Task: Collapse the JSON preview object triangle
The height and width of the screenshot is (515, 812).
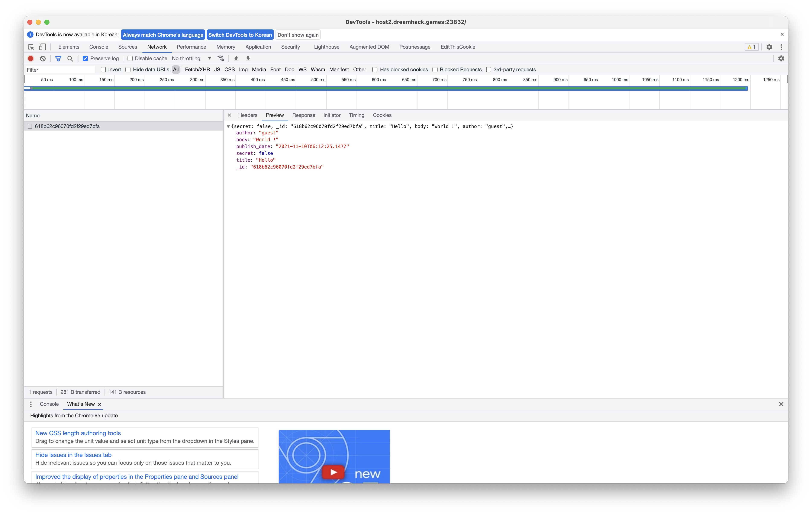Action: (228, 126)
